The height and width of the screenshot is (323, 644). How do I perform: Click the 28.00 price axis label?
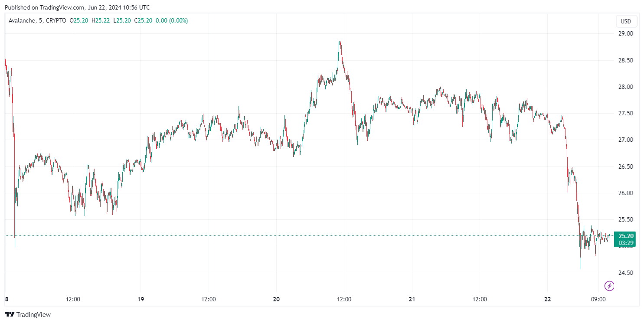coord(626,87)
